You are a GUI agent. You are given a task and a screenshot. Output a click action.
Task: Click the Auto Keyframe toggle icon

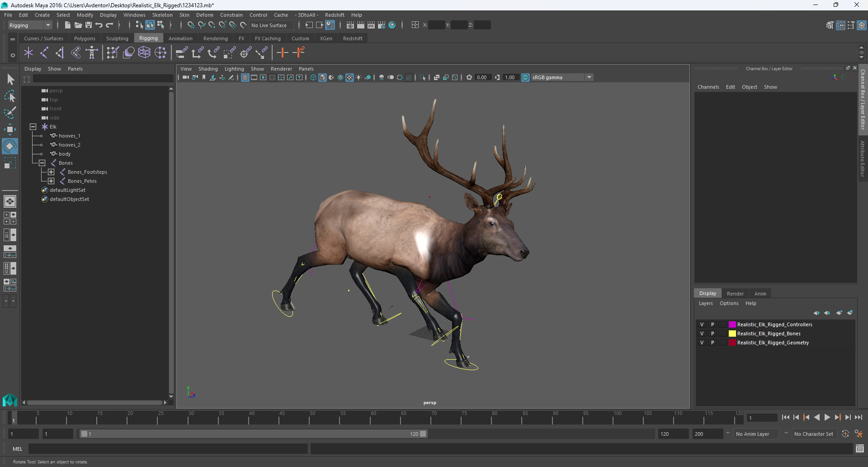[x=845, y=434]
